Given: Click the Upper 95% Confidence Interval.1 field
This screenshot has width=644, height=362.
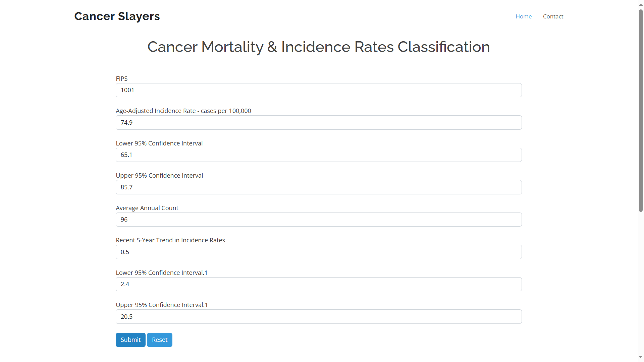Looking at the screenshot, I should 319,317.
